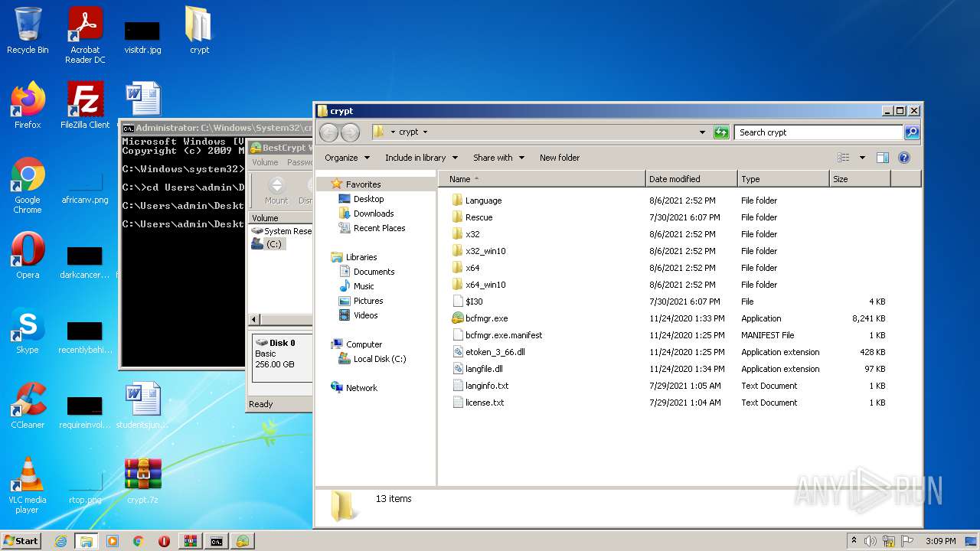Expand address bar history dropdown
The image size is (980, 551).
click(x=702, y=132)
